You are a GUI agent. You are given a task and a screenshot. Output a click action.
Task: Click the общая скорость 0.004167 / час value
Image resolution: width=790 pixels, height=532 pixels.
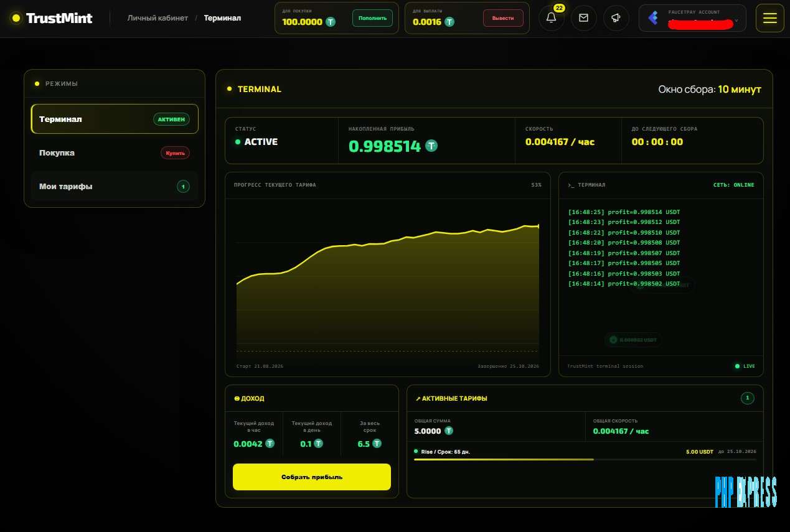point(621,431)
